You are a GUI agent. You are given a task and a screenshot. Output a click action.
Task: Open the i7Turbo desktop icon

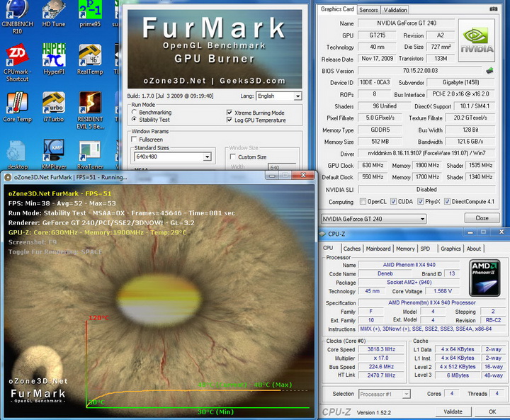coord(54,107)
